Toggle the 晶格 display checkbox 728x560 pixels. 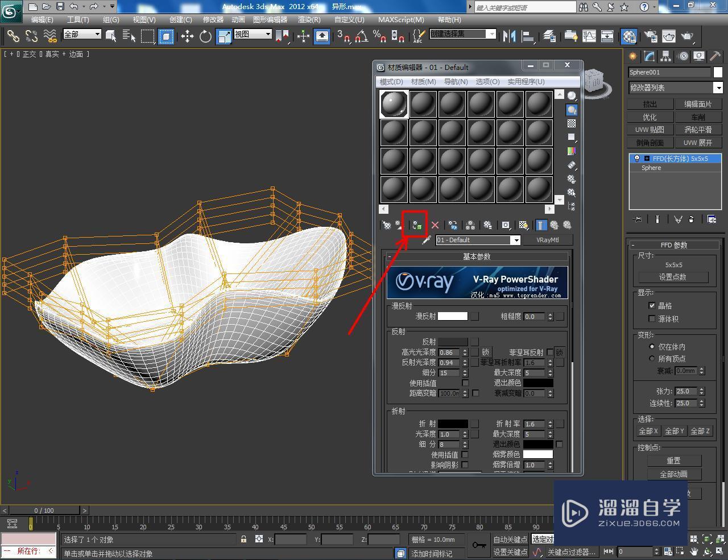652,305
